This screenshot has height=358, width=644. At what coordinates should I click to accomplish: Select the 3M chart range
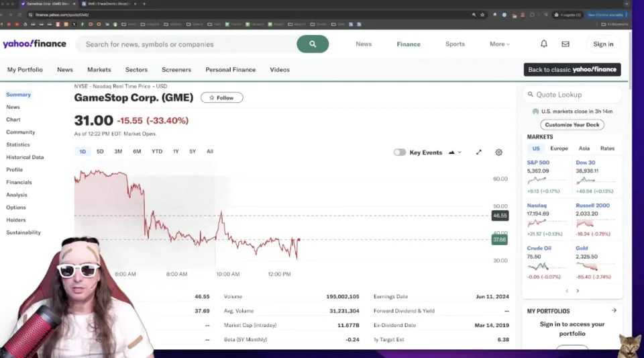[118, 151]
